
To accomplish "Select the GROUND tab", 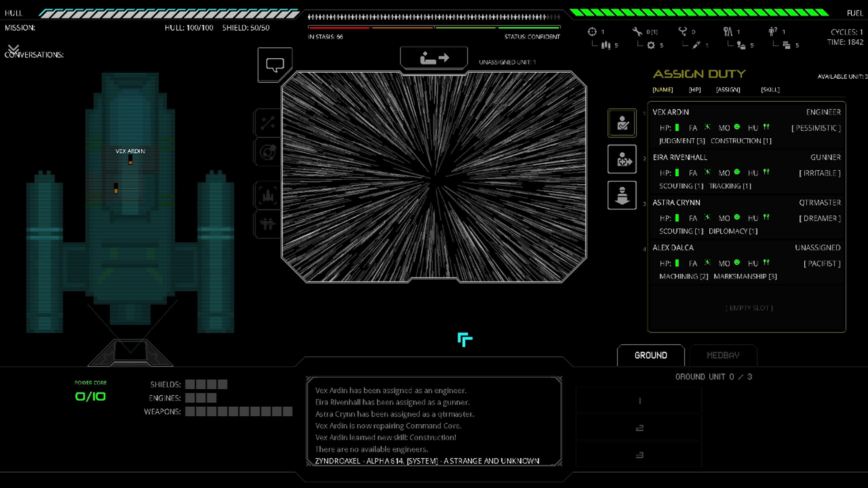I will coord(651,356).
